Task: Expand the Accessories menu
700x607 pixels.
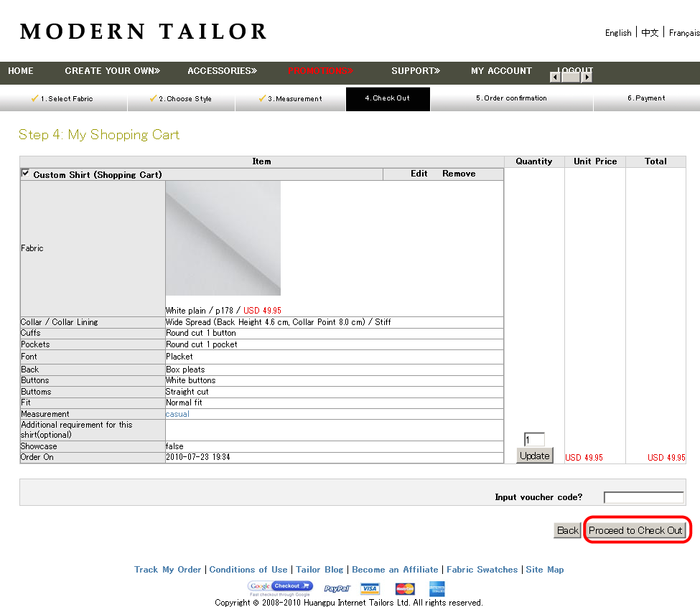Action: [x=222, y=71]
